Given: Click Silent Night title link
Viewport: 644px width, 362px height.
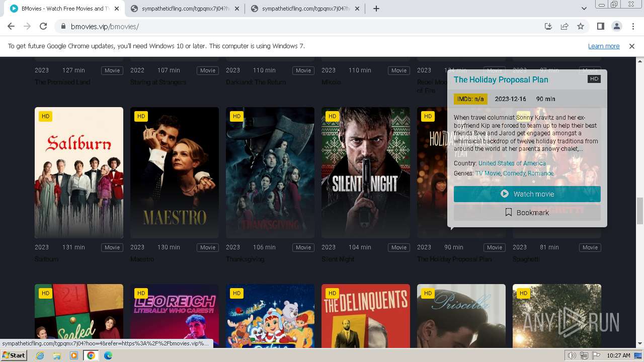Looking at the screenshot, I should point(338,259).
